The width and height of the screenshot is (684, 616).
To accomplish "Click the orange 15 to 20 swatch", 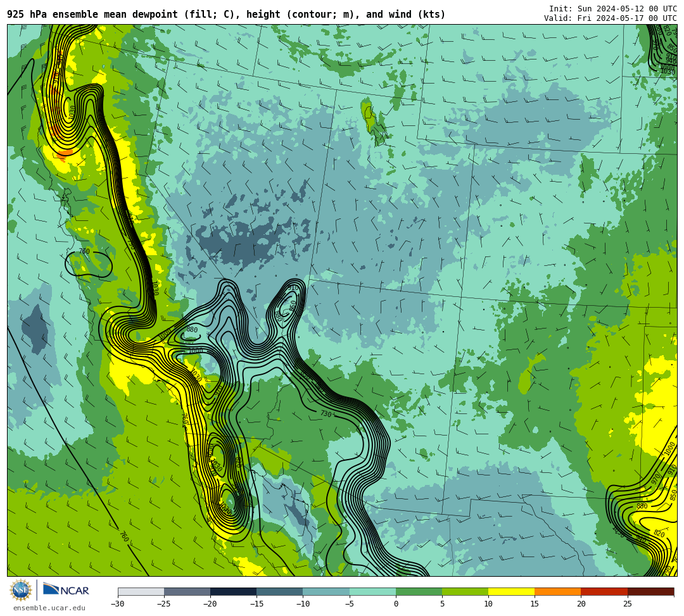I will coord(558,591).
